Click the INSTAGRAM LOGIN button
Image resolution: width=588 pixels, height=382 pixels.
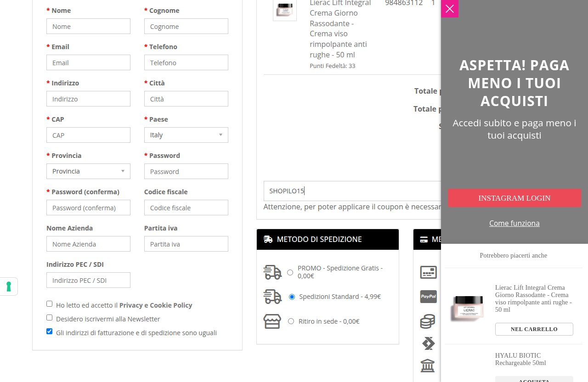click(514, 198)
